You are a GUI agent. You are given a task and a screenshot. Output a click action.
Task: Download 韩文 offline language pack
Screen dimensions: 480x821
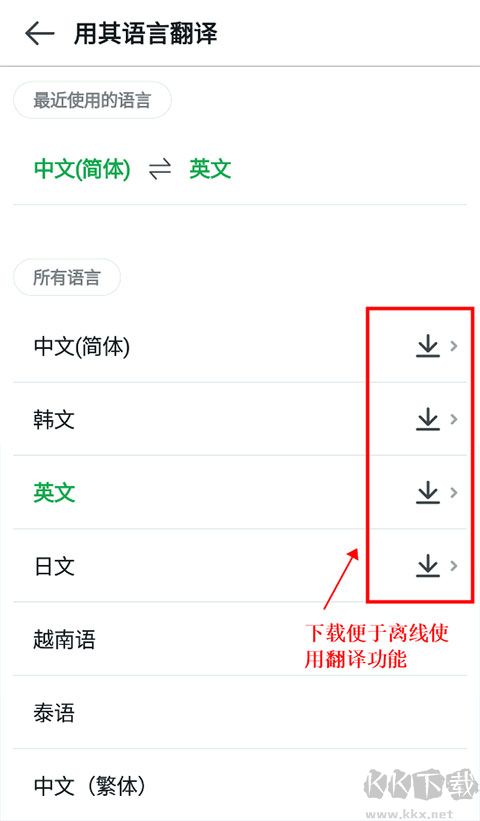[x=428, y=419]
